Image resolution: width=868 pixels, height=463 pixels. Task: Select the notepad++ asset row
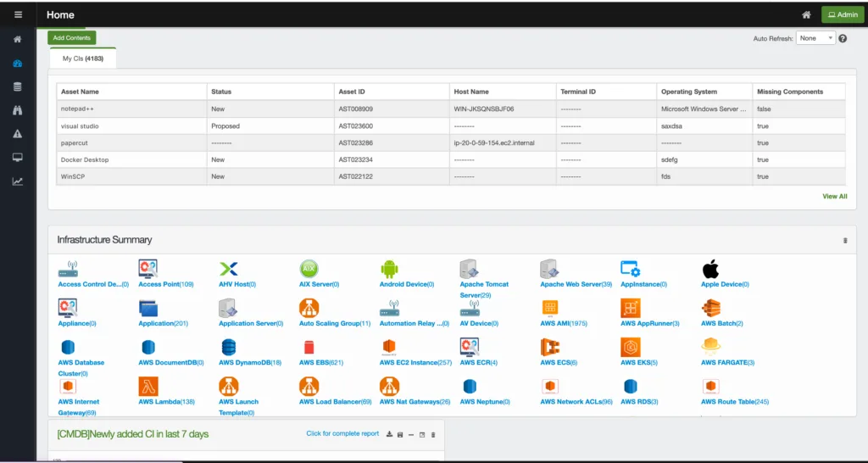pyautogui.click(x=451, y=109)
